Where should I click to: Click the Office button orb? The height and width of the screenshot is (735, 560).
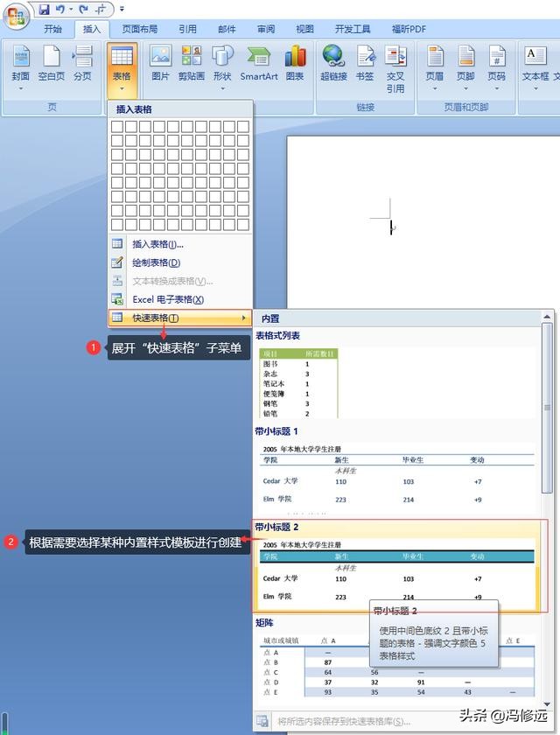click(16, 17)
